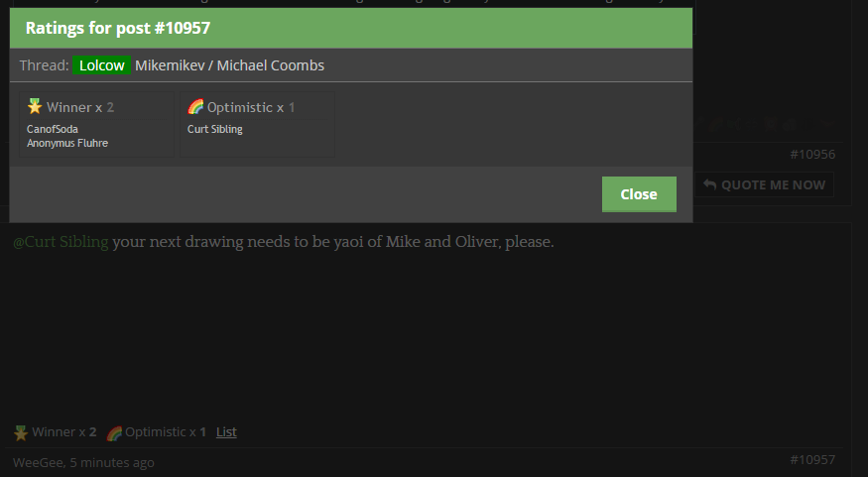Viewport: 868px width, 477px height.
Task: Close the ratings dialog
Action: (639, 194)
